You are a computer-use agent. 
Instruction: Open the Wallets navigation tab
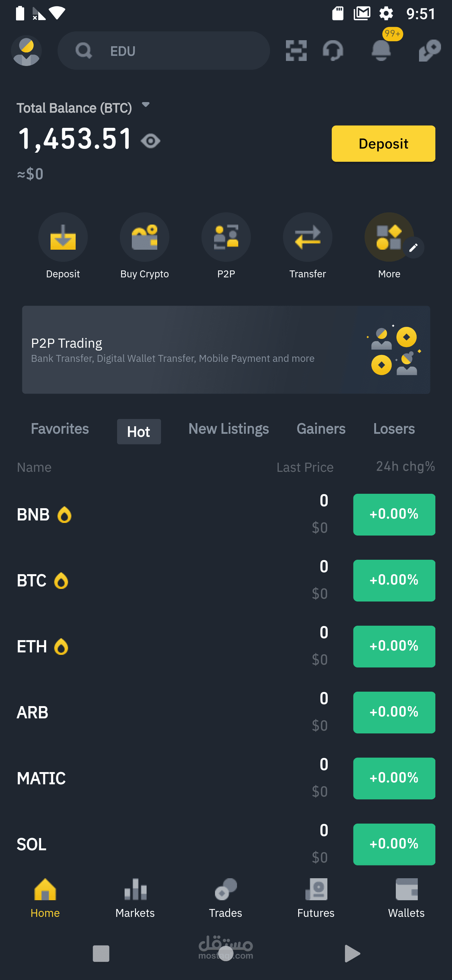[406, 898]
